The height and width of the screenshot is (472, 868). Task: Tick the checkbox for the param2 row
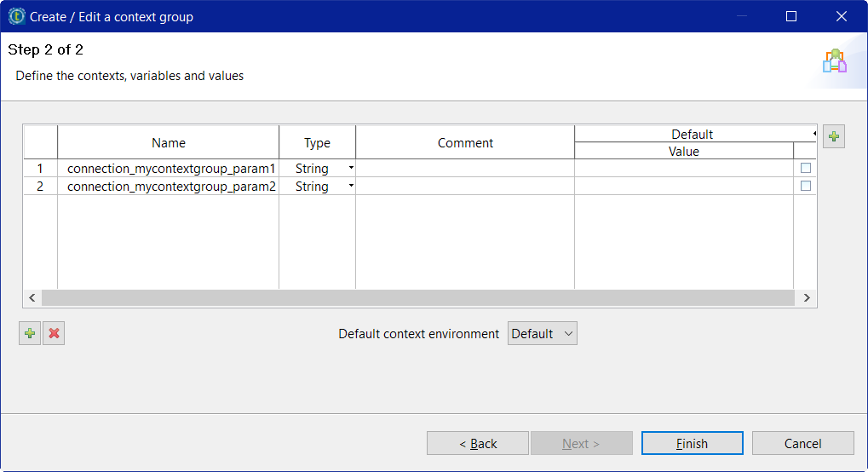pyautogui.click(x=806, y=186)
